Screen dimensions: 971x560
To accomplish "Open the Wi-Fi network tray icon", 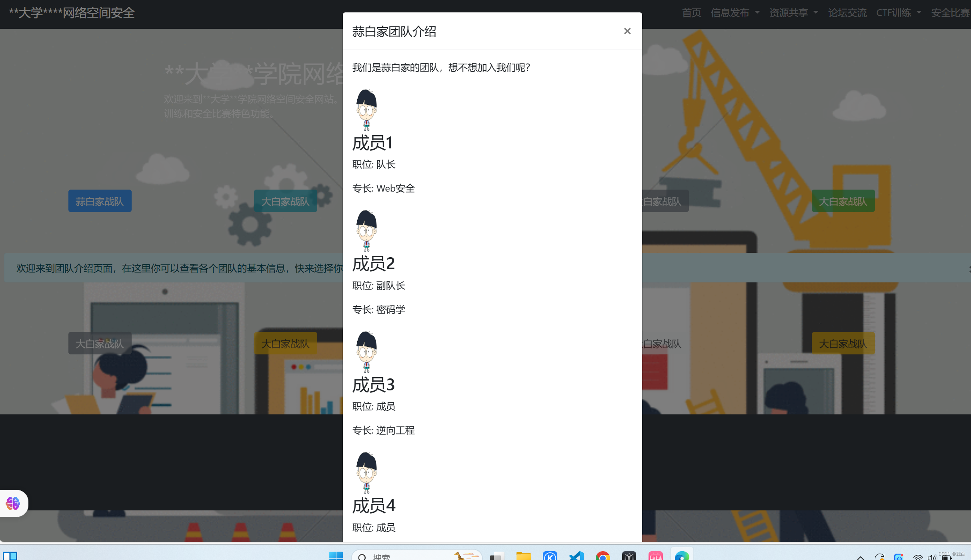I will coord(918,557).
